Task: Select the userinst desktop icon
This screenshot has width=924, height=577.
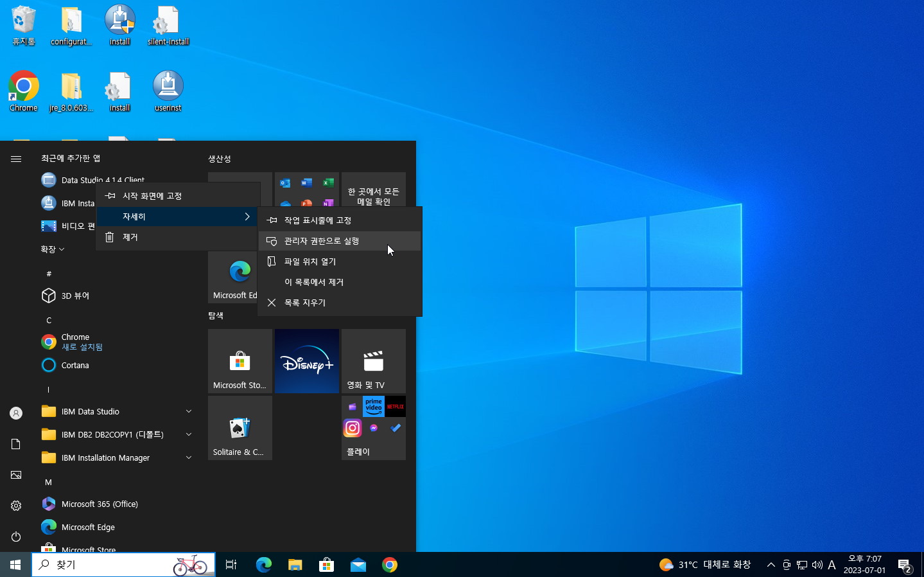Action: click(x=168, y=91)
